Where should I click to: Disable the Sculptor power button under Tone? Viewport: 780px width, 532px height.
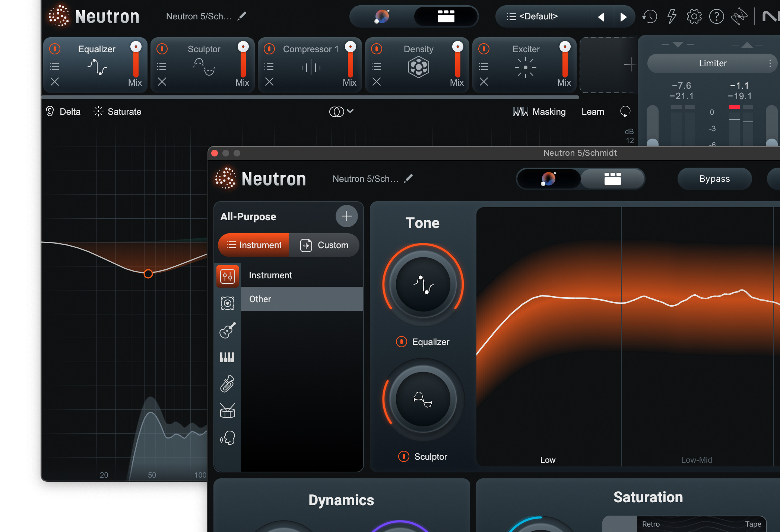pos(403,456)
